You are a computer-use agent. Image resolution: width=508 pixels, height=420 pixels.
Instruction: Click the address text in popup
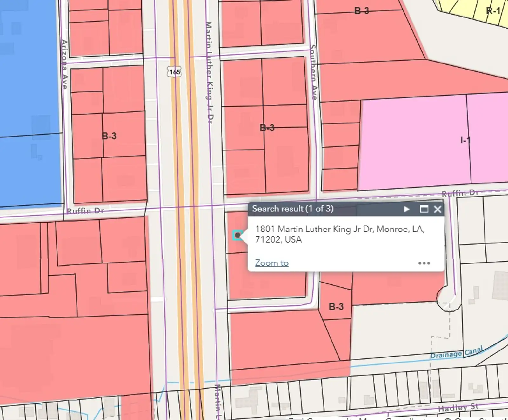340,234
